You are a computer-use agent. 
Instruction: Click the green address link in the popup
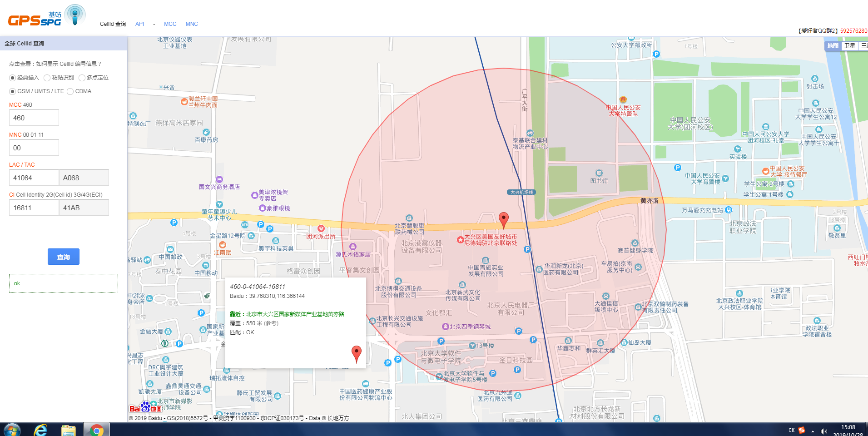click(295, 314)
